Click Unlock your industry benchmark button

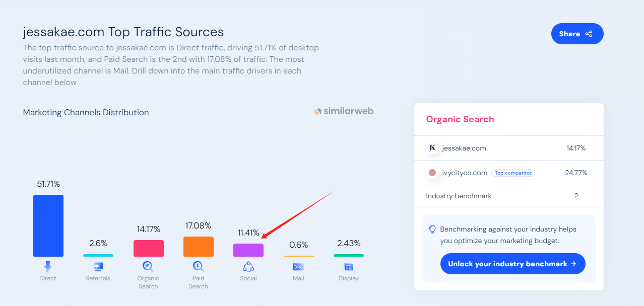pos(512,264)
